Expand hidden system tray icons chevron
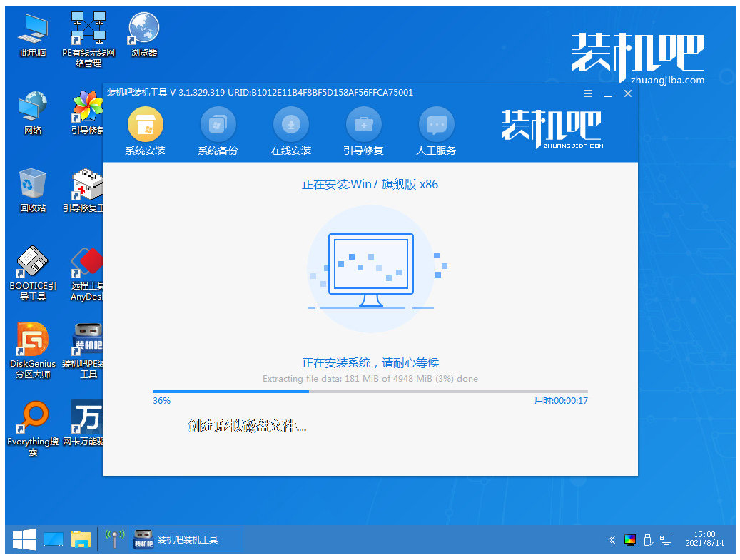This screenshot has width=740, height=560. tap(612, 539)
